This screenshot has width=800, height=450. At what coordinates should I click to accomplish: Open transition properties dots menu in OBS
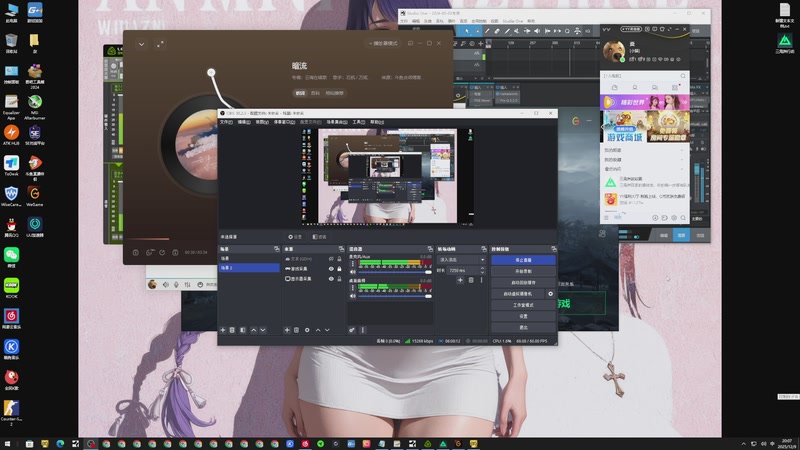481,280
